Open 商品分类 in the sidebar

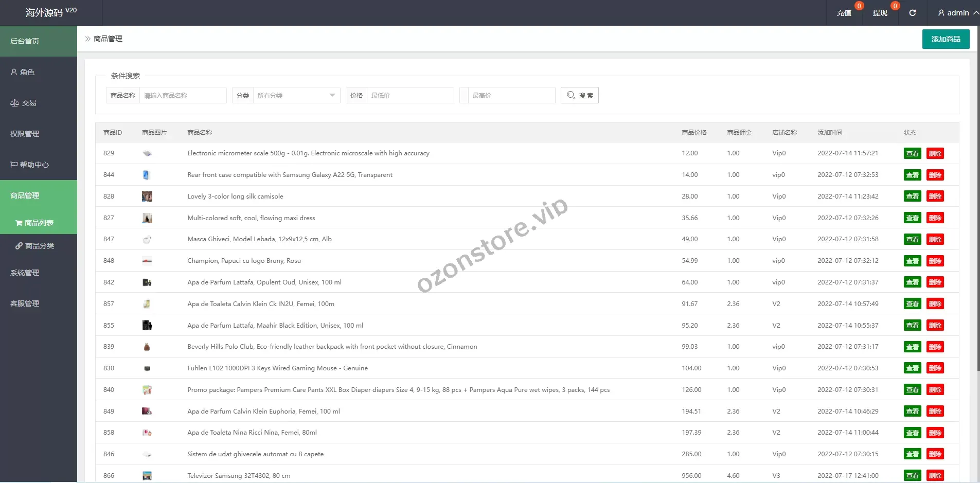(39, 246)
